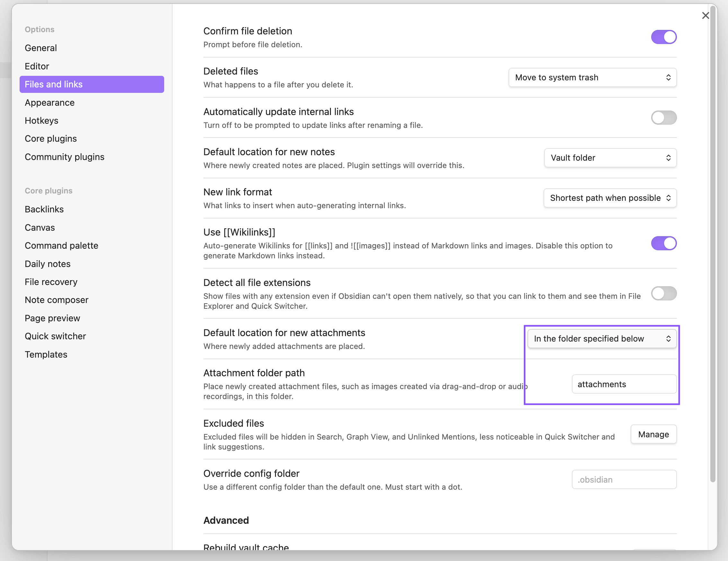Click the Override config folder input

[x=624, y=480]
